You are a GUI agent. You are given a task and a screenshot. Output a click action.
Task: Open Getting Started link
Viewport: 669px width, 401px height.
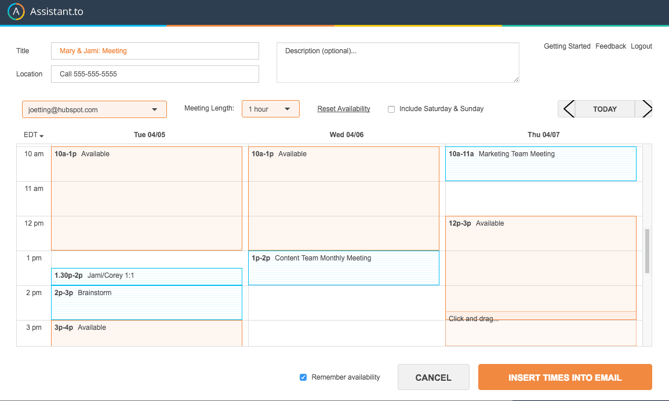(x=566, y=46)
